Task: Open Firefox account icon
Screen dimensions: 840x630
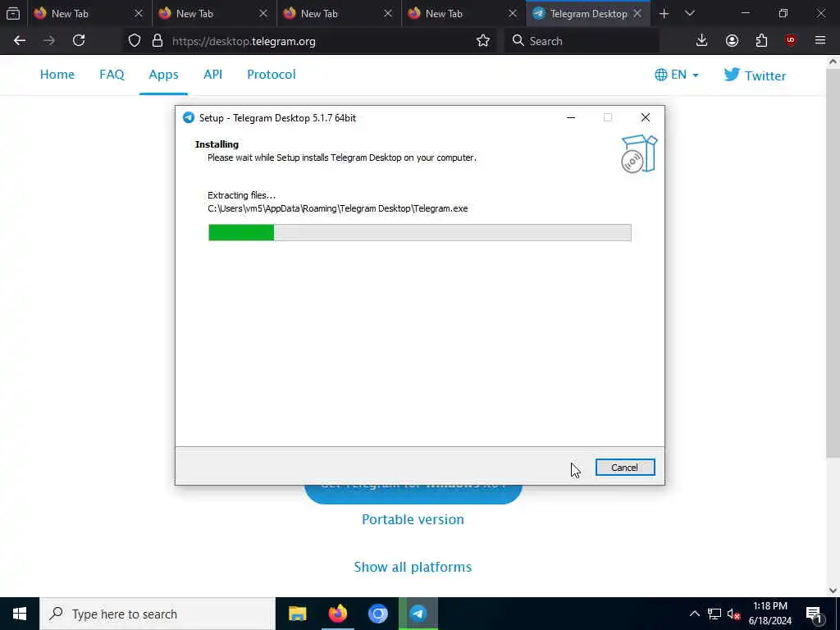Action: [x=732, y=41]
